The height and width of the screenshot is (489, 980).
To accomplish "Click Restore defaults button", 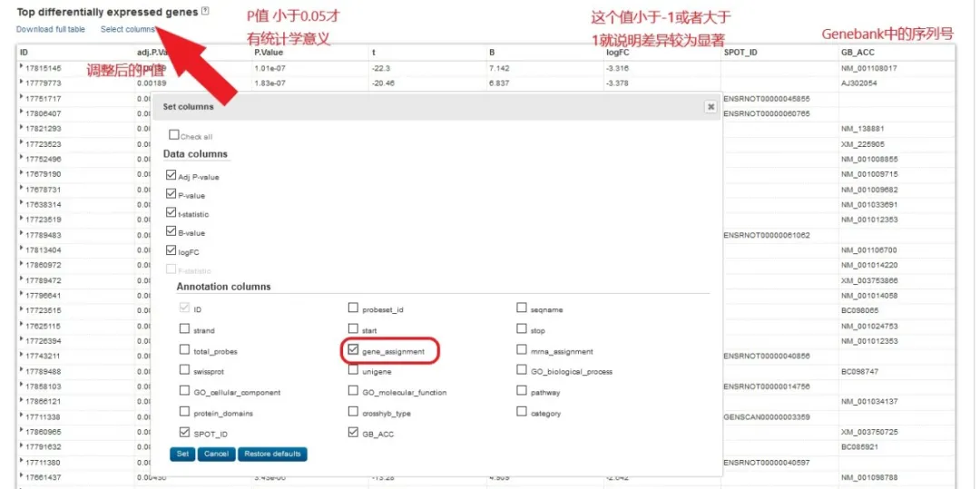I will coord(272,454).
